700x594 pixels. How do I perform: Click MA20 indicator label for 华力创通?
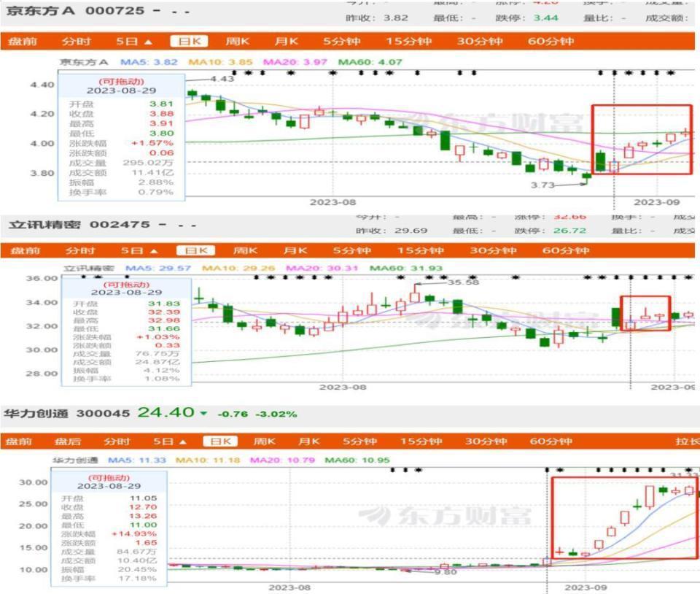[x=282, y=460]
